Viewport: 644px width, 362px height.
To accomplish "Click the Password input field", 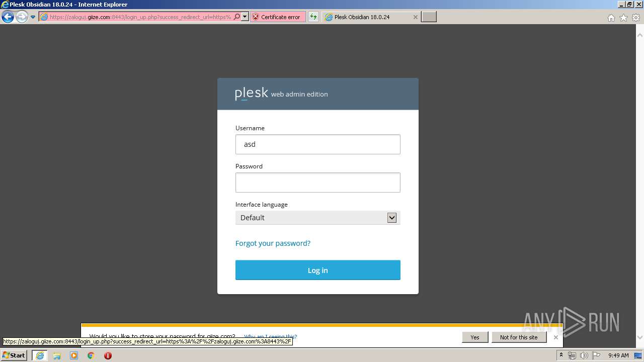I will click(x=317, y=183).
